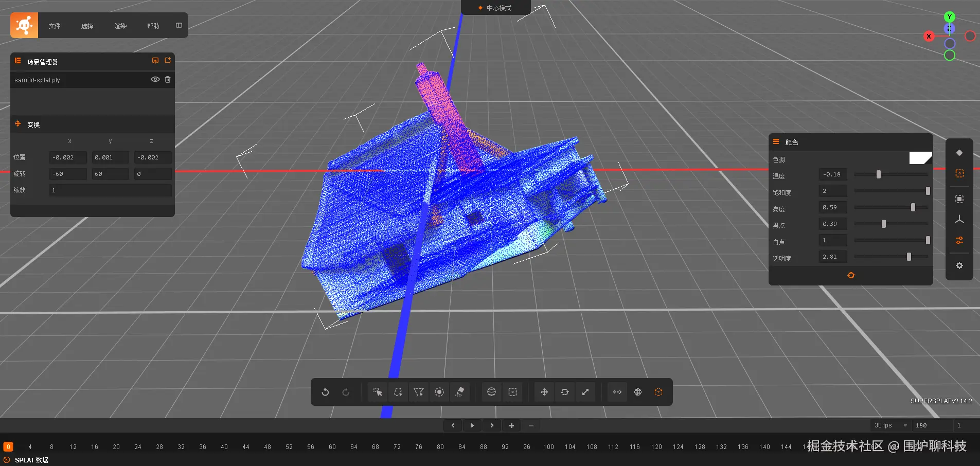Click the Y axis on view gizmo
This screenshot has height=466, width=980.
tap(950, 16)
